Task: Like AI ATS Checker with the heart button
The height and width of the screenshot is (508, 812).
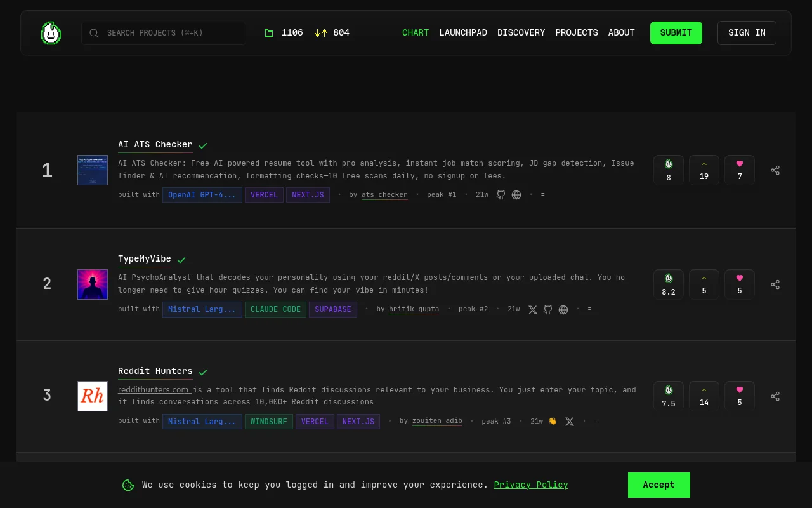Action: point(740,170)
